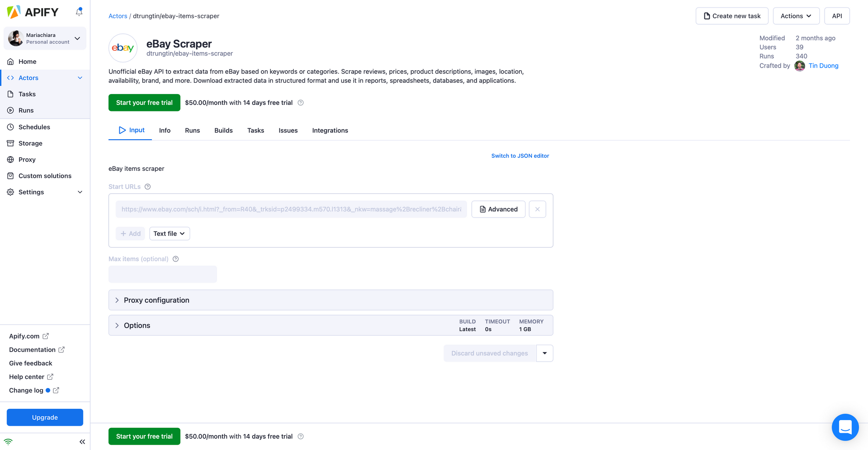Switch to the Integrations tab

tap(330, 130)
